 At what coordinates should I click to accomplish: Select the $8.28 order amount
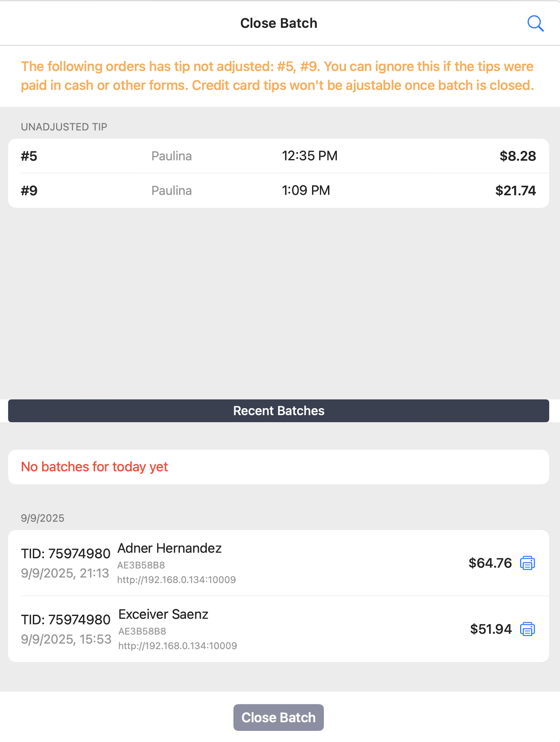pyautogui.click(x=518, y=156)
